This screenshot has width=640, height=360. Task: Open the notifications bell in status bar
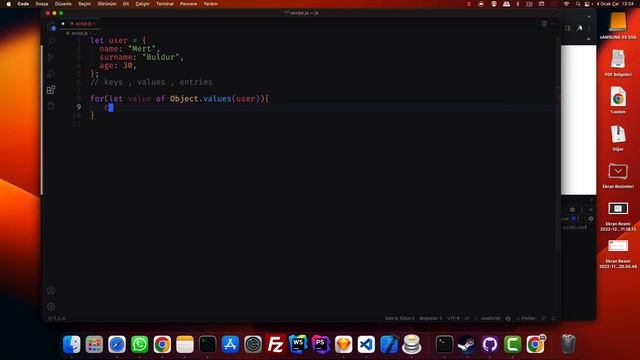553,318
